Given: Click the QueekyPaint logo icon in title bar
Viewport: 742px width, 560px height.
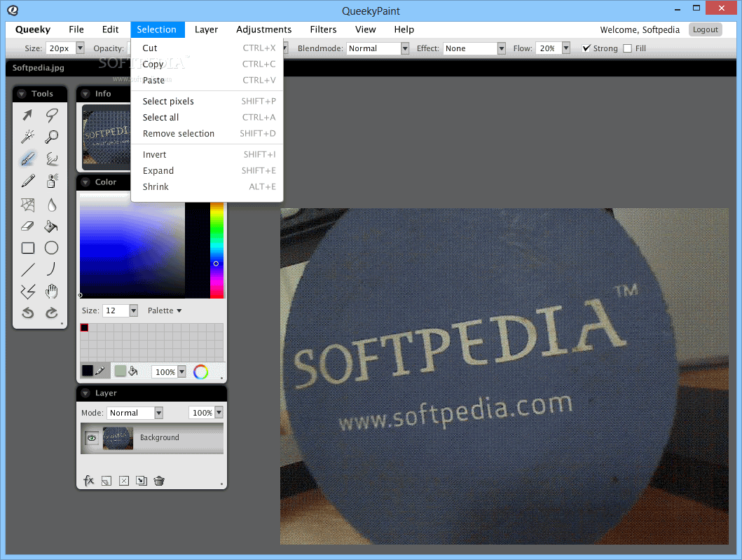Looking at the screenshot, I should tap(13, 11).
